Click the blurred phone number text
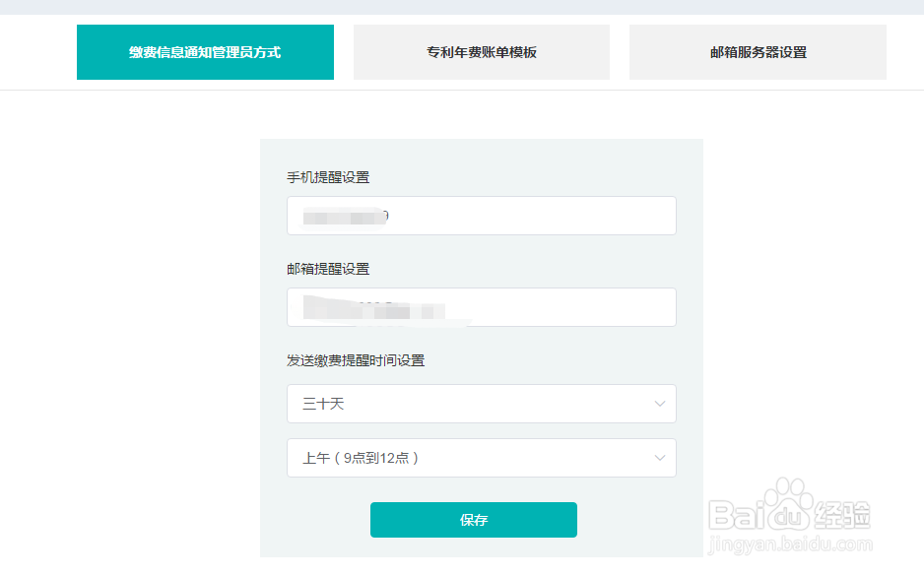 (x=346, y=217)
